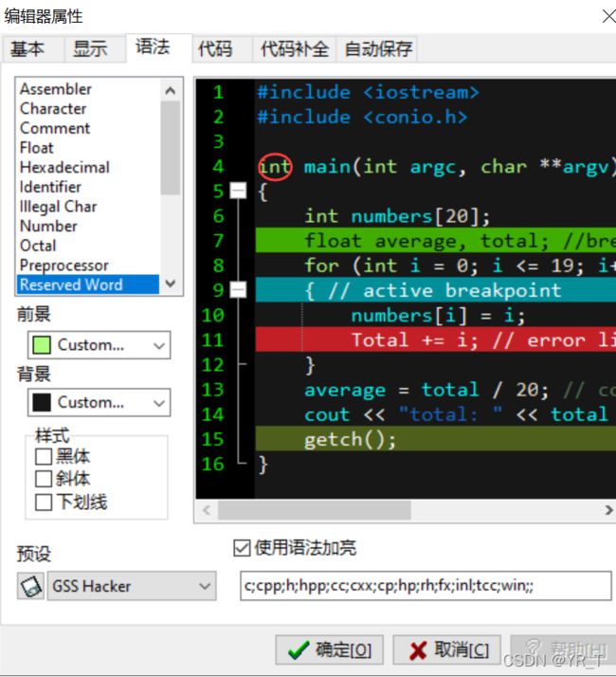The height and width of the screenshot is (677, 616).
Task: Click the #include <iostream> line in preview
Action: [368, 92]
